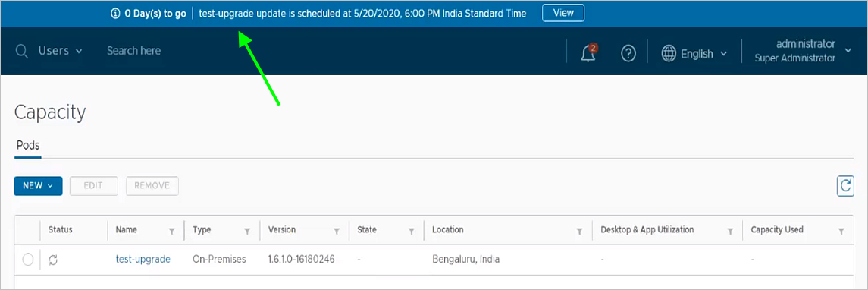Filter the Name column

click(x=171, y=231)
